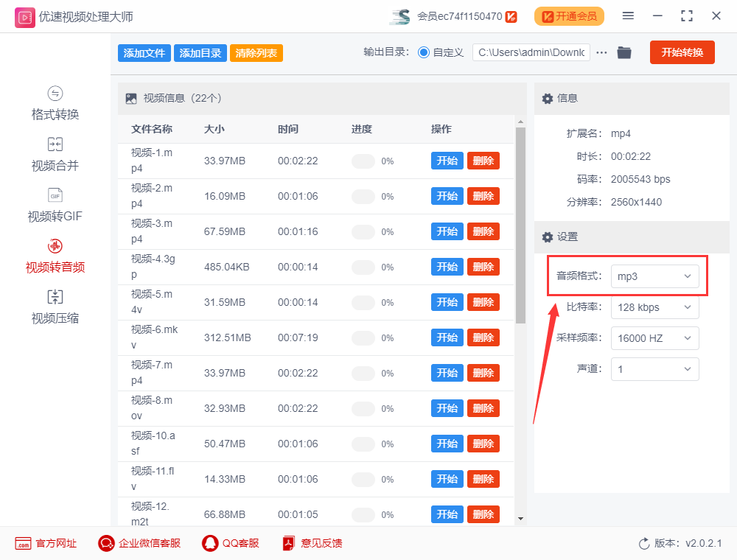Viewport: 737px width, 560px height.
Task: Start converting 视频-4.3gp
Action: pos(447,266)
